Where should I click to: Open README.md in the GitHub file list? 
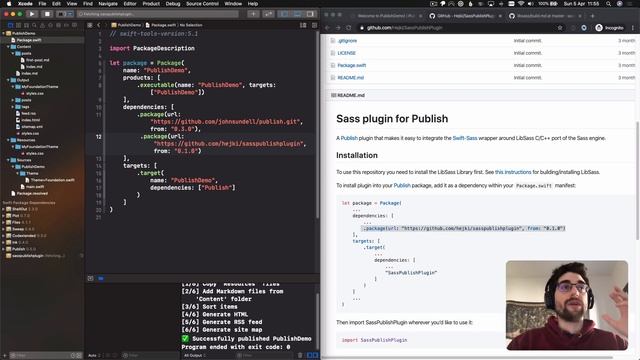[x=351, y=78]
